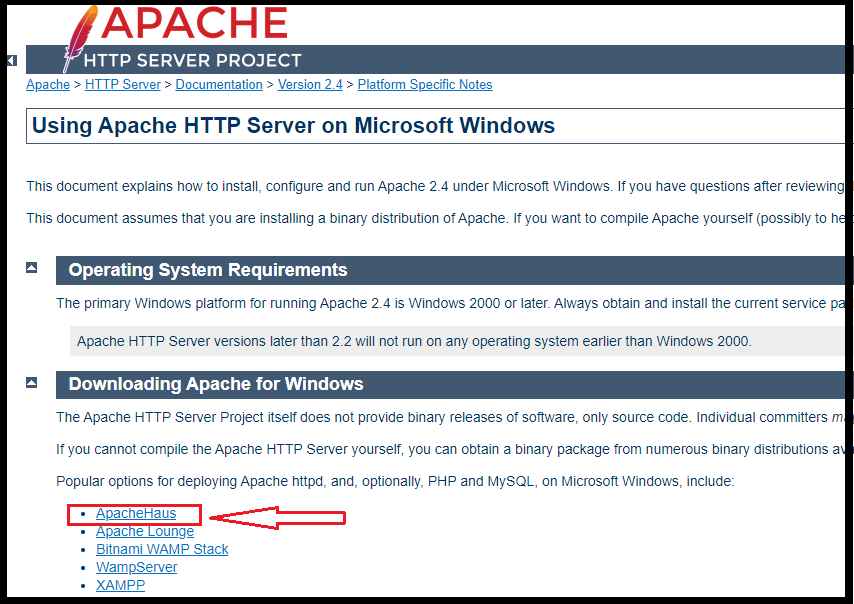The width and height of the screenshot is (854, 604).
Task: Open the Documentation breadcrumb link
Action: point(219,84)
